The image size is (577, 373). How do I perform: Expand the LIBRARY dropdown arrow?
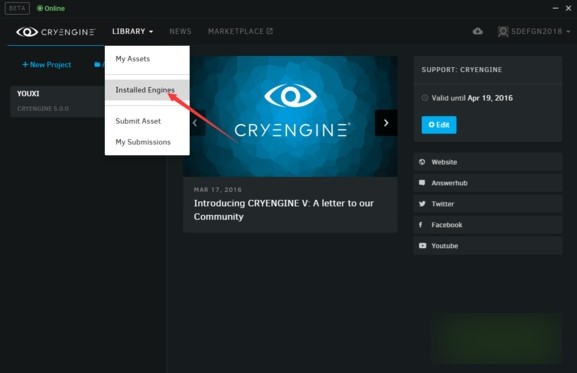point(151,32)
